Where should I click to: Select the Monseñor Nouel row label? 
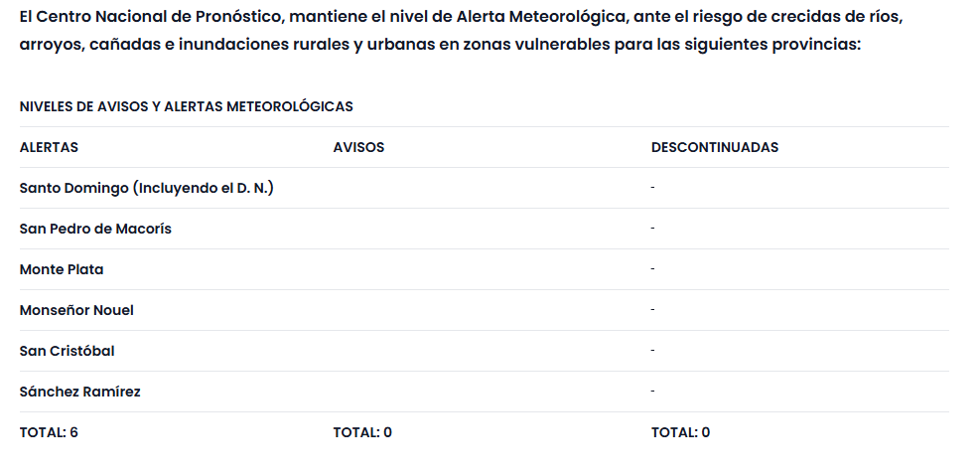76,310
